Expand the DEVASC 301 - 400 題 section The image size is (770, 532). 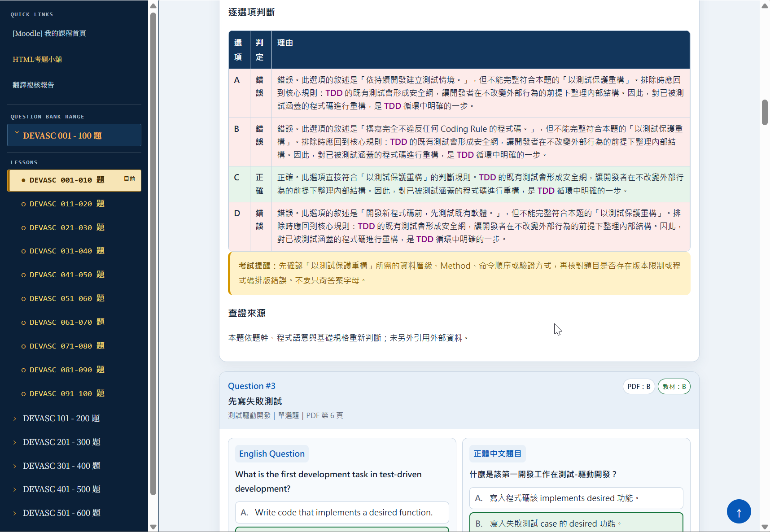point(61,466)
